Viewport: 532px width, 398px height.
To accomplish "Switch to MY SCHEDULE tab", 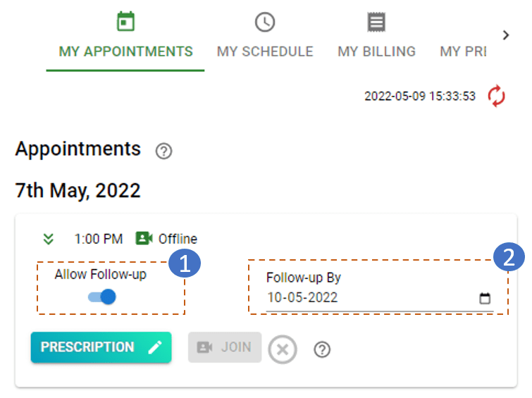I will pyautogui.click(x=265, y=51).
